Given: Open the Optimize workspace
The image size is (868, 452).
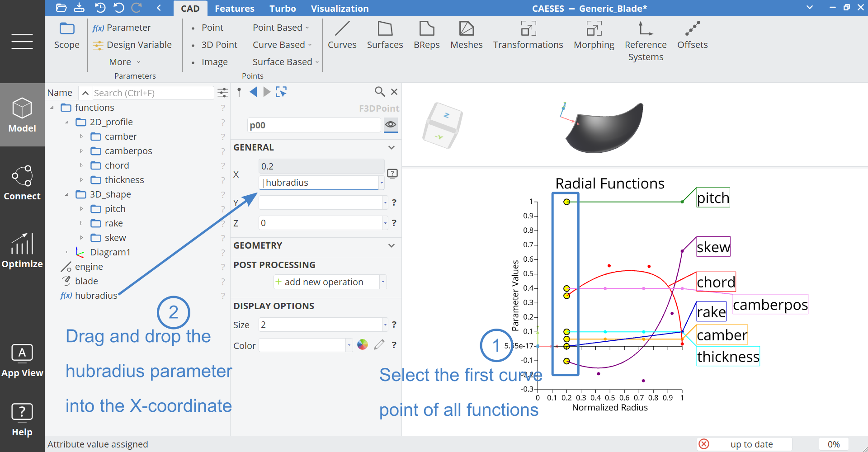Looking at the screenshot, I should [22, 250].
